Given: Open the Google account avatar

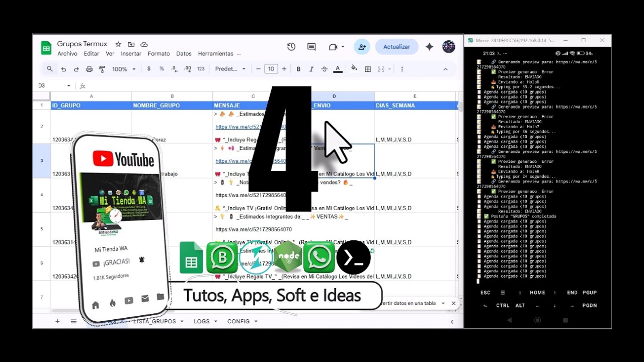Looking at the screenshot, I should pyautogui.click(x=449, y=47).
